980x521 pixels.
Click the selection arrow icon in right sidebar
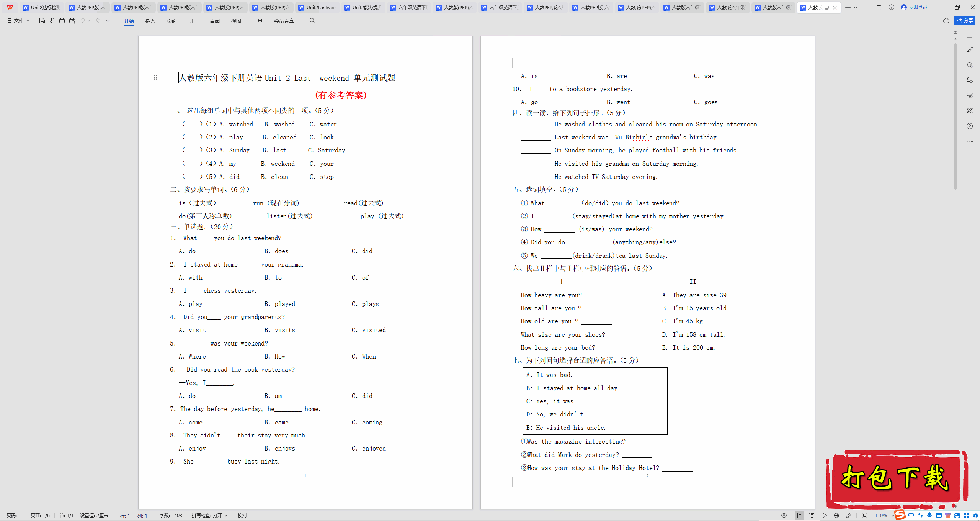(970, 65)
